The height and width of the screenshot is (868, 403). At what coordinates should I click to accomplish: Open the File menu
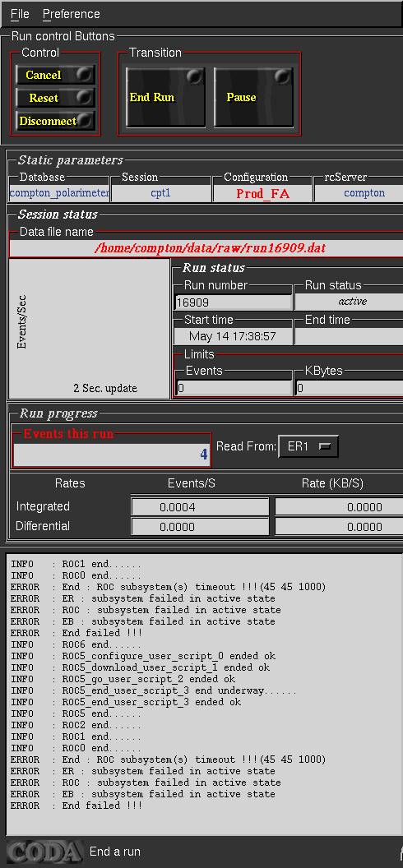tap(20, 14)
